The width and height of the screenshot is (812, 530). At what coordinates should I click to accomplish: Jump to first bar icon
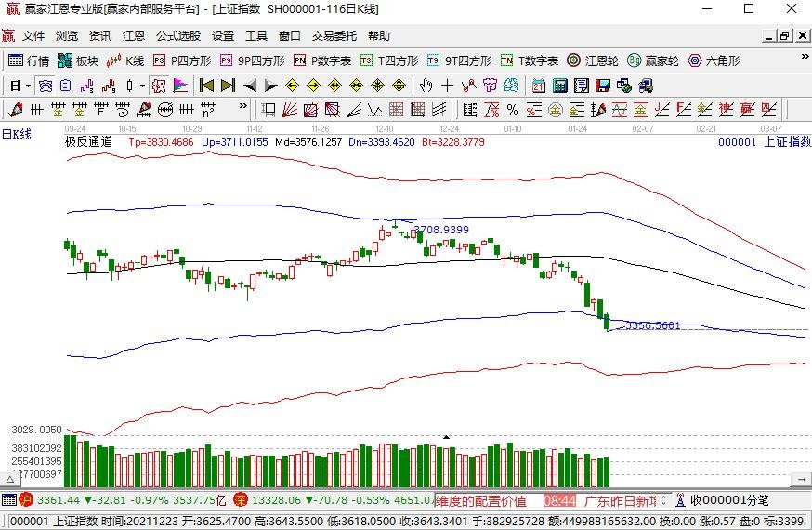206,86
